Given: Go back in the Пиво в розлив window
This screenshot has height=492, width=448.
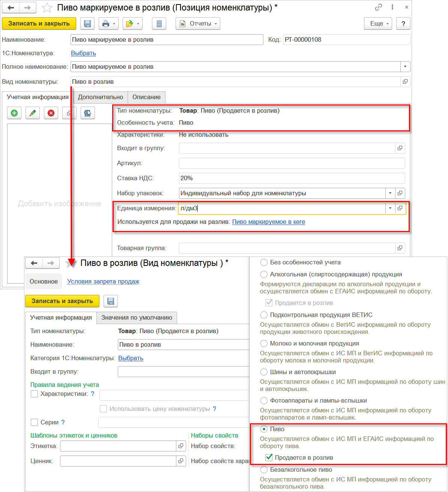Looking at the screenshot, I should (x=34, y=263).
